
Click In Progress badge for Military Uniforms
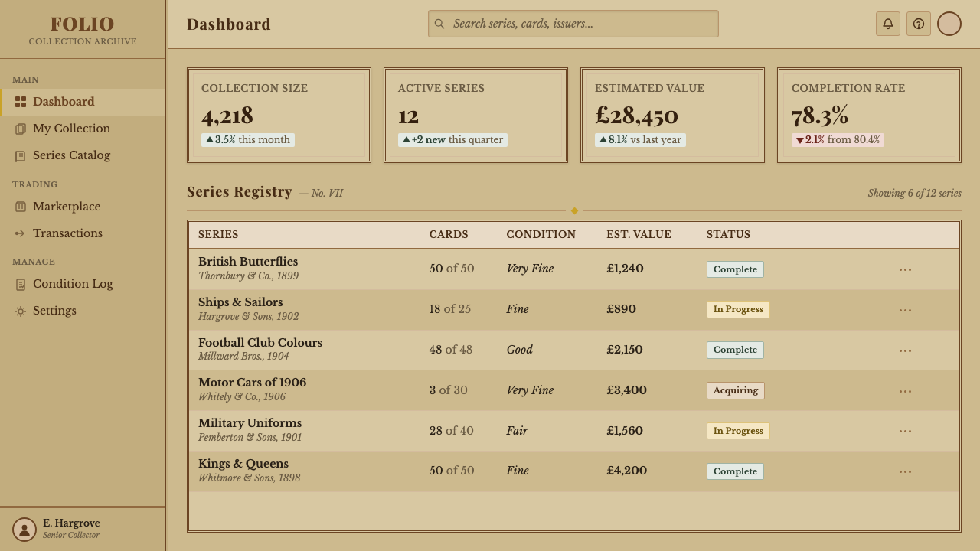[738, 431]
